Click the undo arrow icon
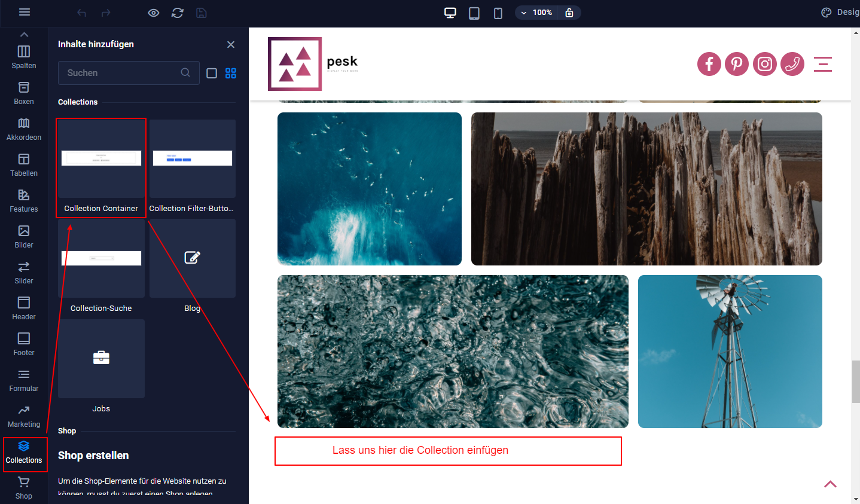Screen dimensions: 860x504 click(x=82, y=13)
